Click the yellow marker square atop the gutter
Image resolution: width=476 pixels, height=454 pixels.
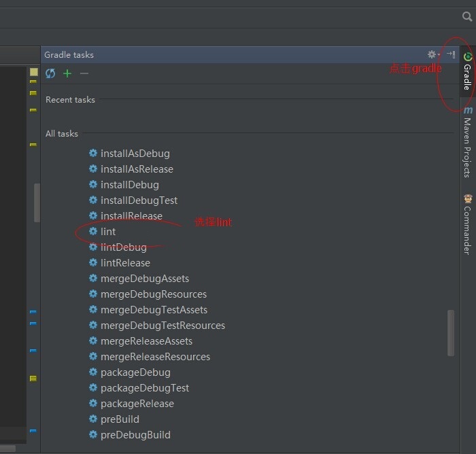click(34, 72)
